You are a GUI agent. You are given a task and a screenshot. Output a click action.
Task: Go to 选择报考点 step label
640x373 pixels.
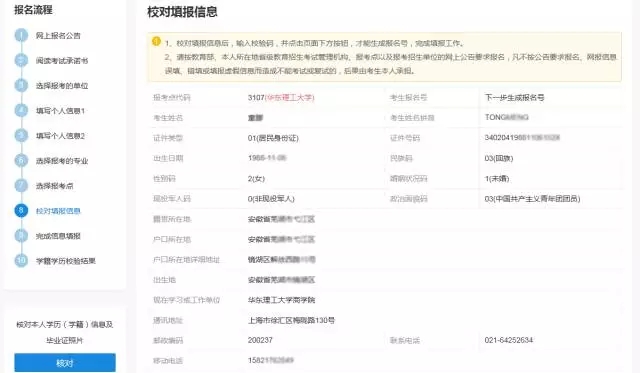point(54,186)
